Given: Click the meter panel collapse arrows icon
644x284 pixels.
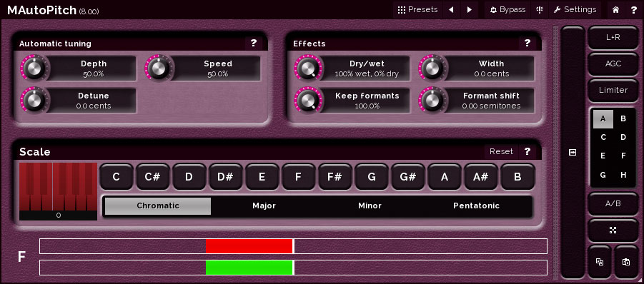Looking at the screenshot, I should click(x=573, y=153).
